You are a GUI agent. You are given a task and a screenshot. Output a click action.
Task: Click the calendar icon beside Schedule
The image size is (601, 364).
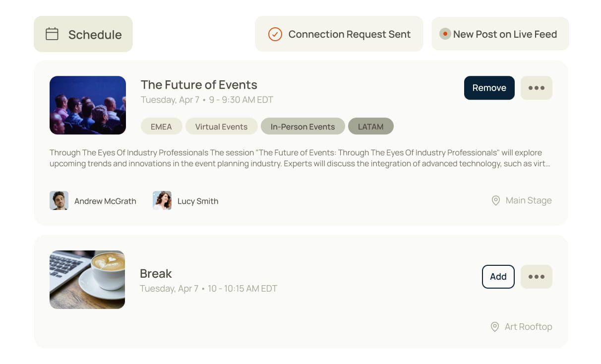tap(52, 34)
